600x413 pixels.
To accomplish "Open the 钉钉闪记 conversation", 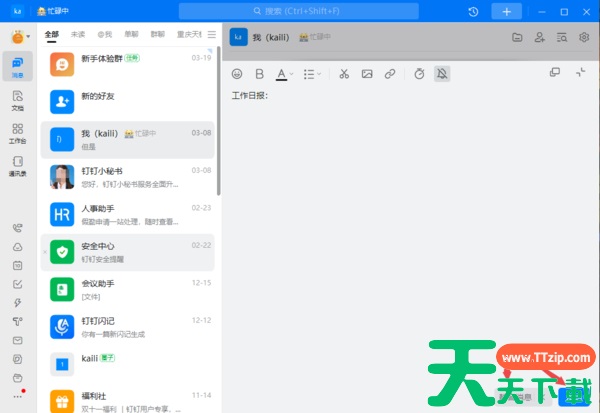I will [127, 327].
